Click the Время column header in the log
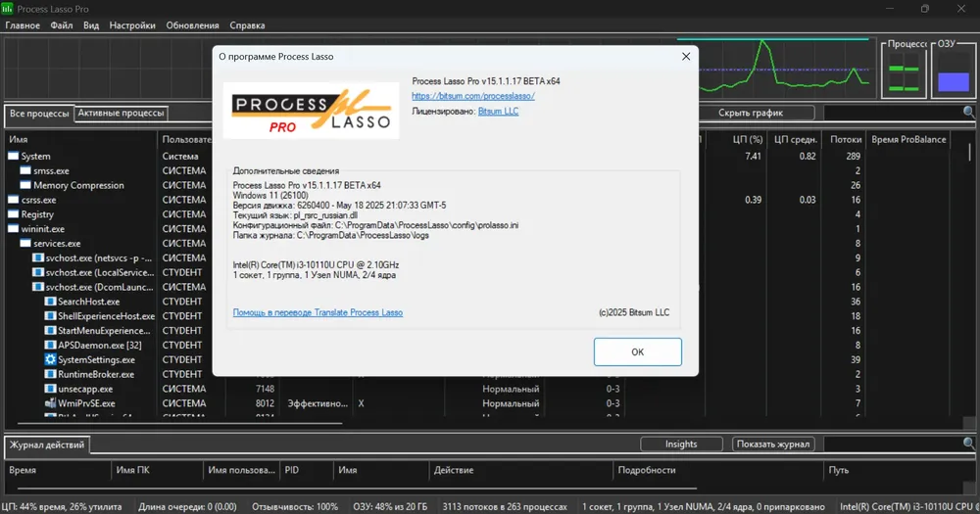Screen dimensions: 980x514 tap(58, 470)
